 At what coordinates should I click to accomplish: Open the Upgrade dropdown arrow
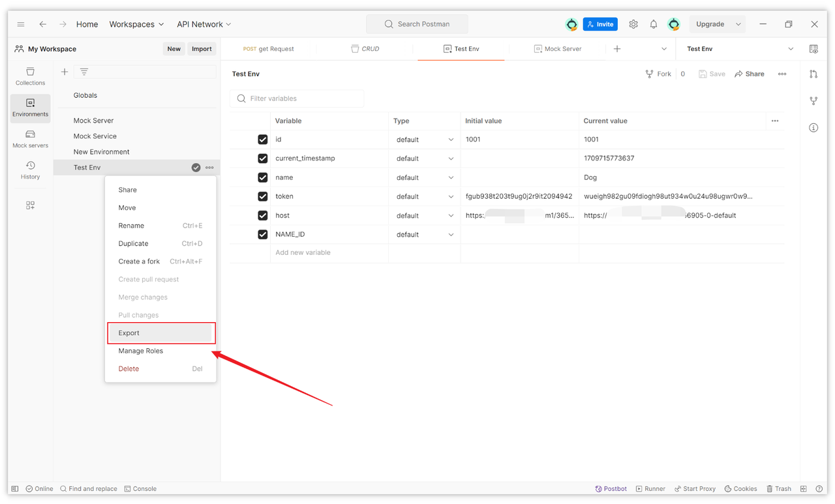(x=738, y=24)
